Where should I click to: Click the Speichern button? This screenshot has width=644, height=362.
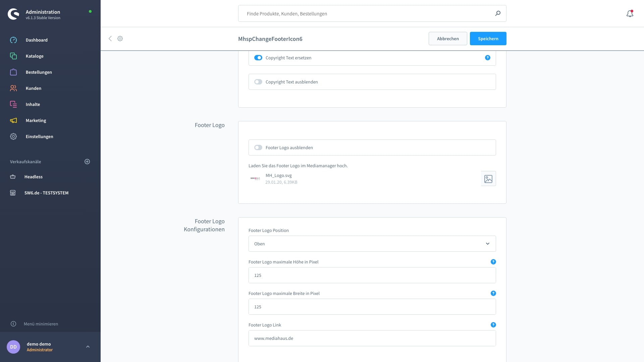point(488,39)
